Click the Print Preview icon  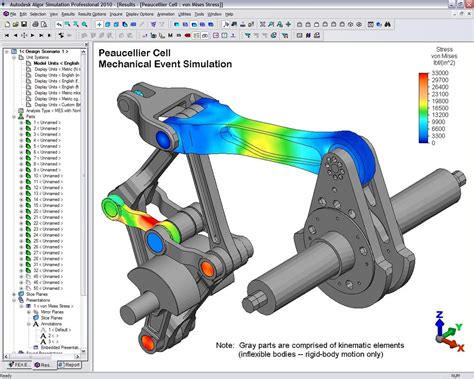coord(44,24)
